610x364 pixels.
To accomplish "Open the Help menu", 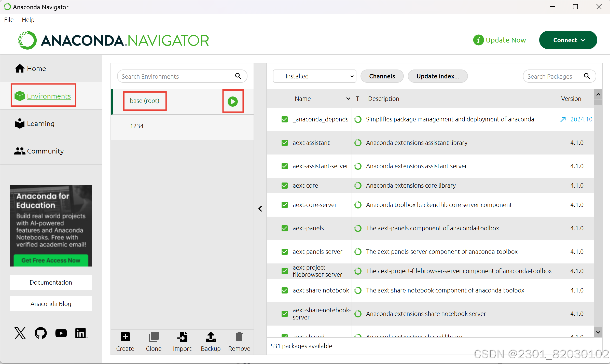I will [28, 20].
